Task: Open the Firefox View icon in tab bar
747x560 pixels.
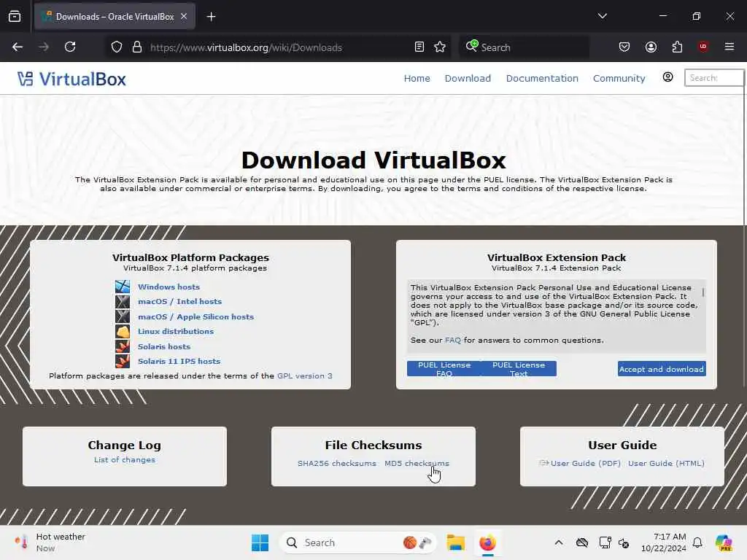Action: click(15, 16)
